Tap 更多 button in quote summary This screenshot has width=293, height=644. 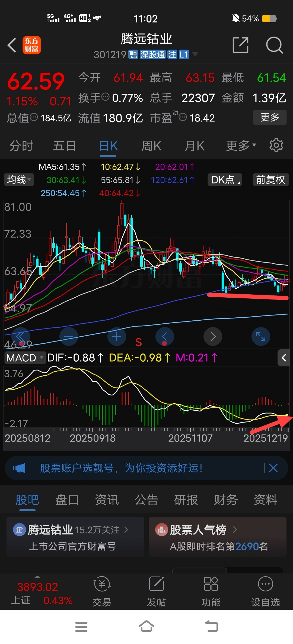[270, 117]
